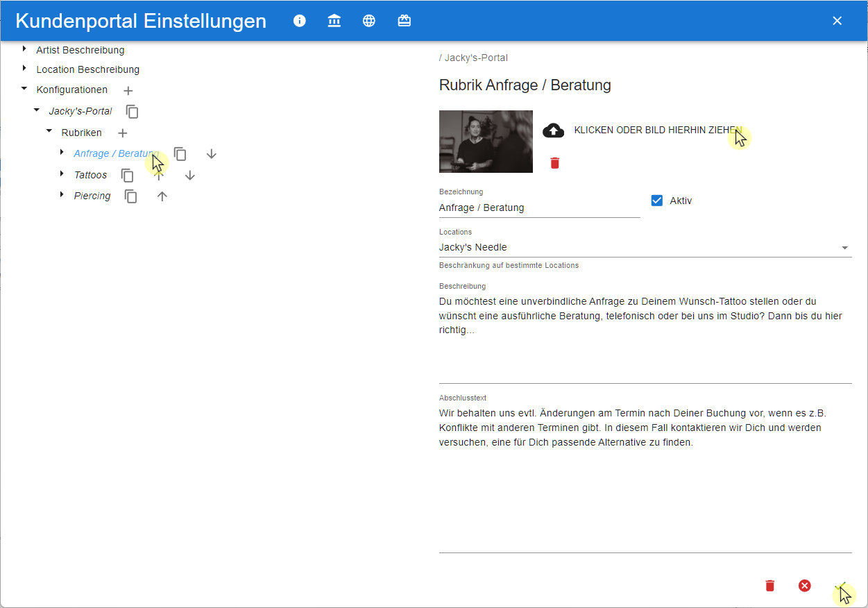Focus the Abschlusstext text area
Image resolution: width=868 pixels, height=608 pixels.
[x=645, y=479]
